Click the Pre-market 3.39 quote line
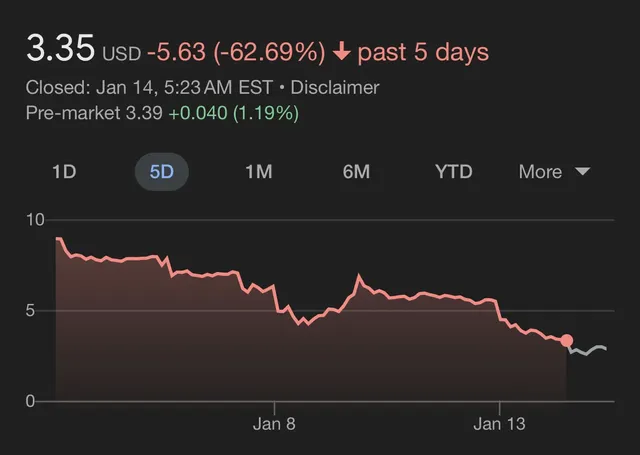This screenshot has height=455, width=640. pos(162,113)
